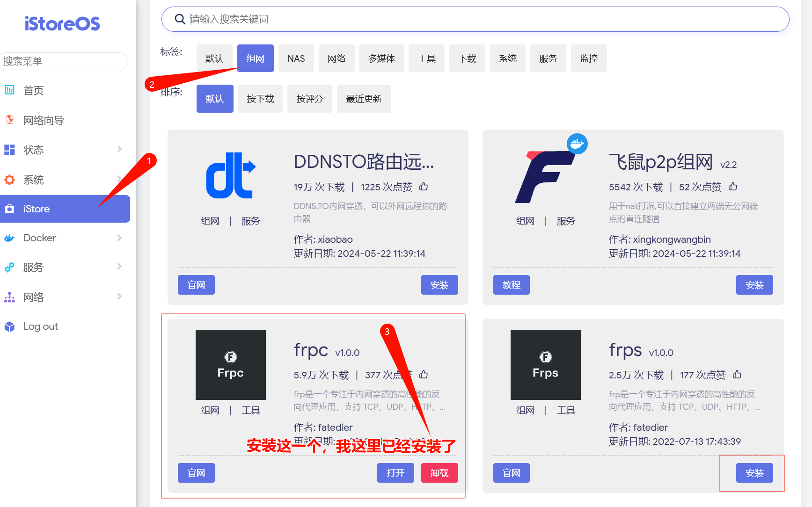Select the iStore shopping bag icon

[x=10, y=209]
